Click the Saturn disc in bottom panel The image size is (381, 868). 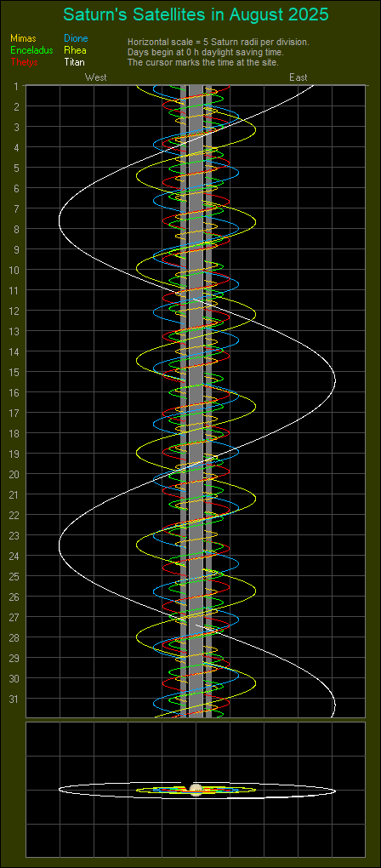pos(196,790)
